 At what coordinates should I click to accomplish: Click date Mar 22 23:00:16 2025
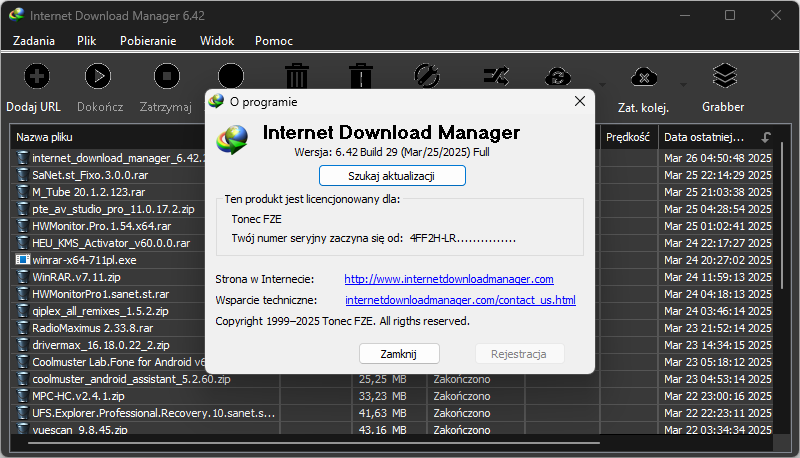tap(718, 396)
